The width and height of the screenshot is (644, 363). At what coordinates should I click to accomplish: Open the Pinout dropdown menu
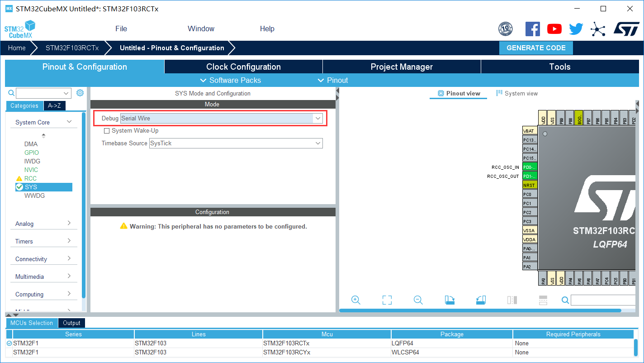pos(333,80)
